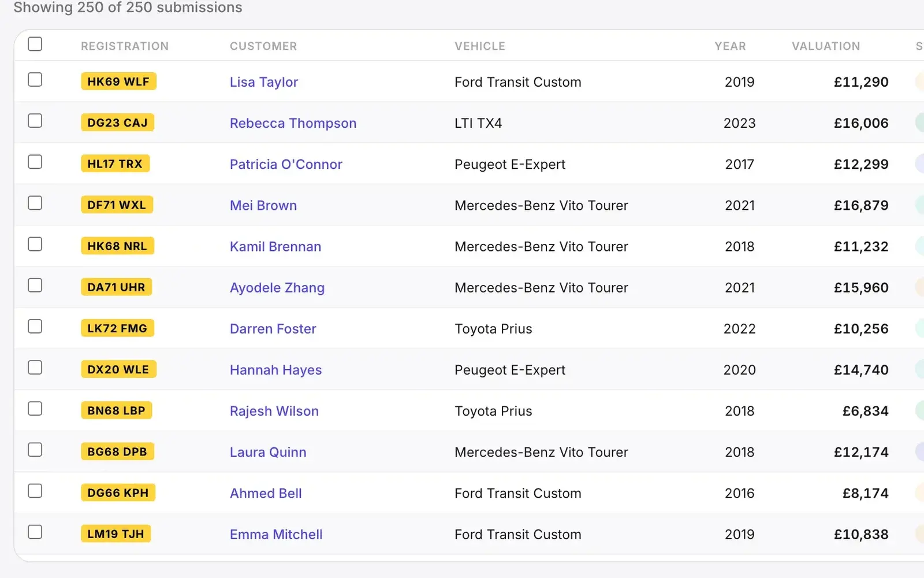Open Mei Brown customer link

click(x=263, y=205)
